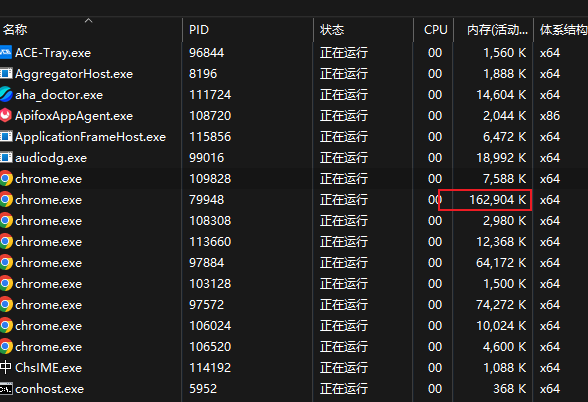Click PID value 115856
Image resolution: width=588 pixels, height=402 pixels.
(x=210, y=137)
